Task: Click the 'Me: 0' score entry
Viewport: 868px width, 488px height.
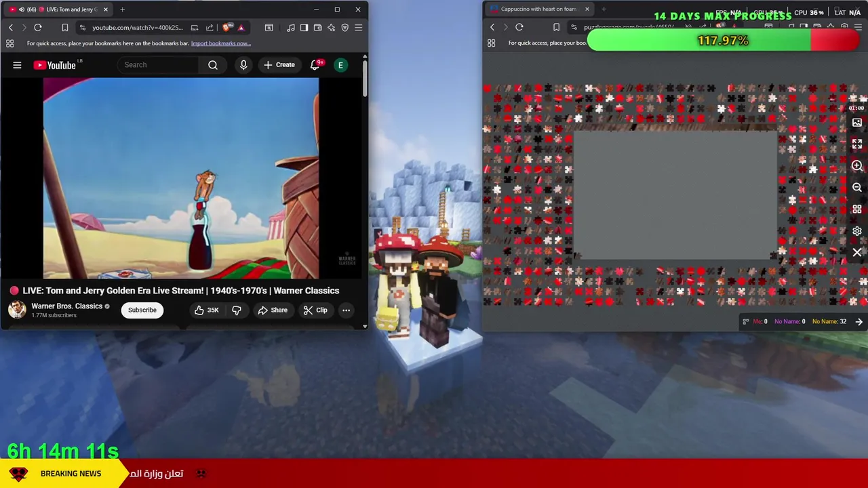Action: coord(760,322)
